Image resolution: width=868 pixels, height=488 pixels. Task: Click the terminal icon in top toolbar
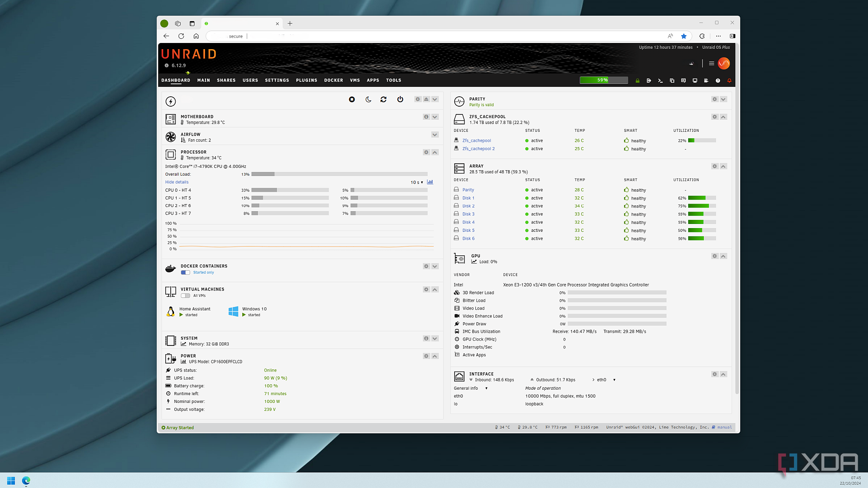tap(660, 81)
